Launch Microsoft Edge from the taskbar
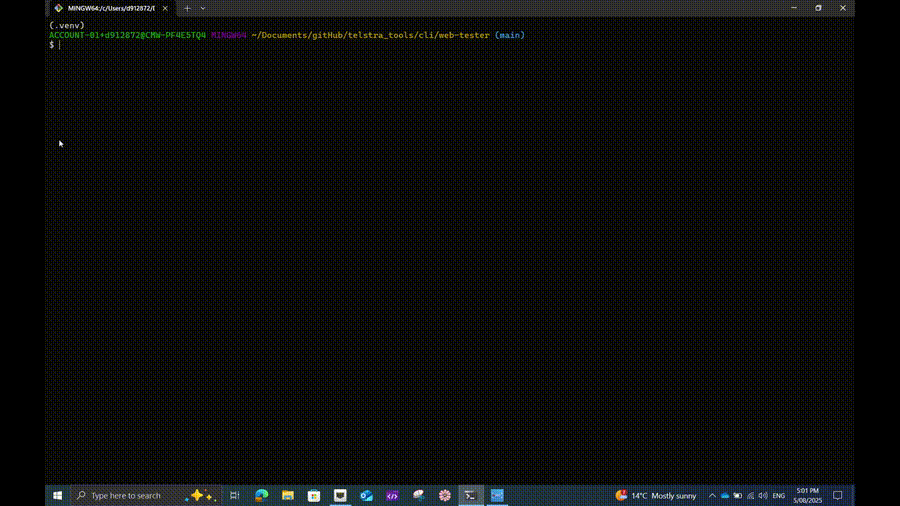The height and width of the screenshot is (506, 900). 262,495
